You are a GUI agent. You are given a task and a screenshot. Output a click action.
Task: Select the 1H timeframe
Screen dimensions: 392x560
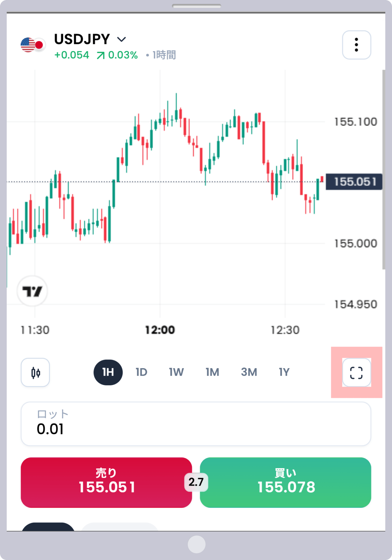click(x=108, y=372)
